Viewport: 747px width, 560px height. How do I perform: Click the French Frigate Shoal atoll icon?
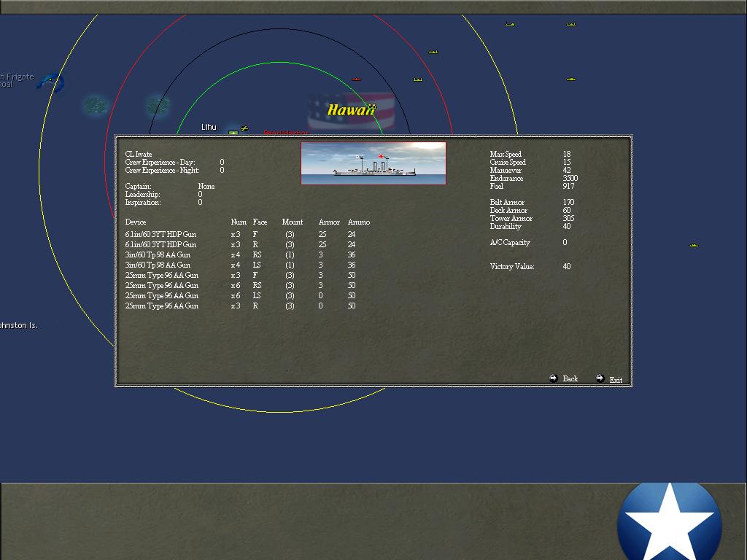point(51,82)
